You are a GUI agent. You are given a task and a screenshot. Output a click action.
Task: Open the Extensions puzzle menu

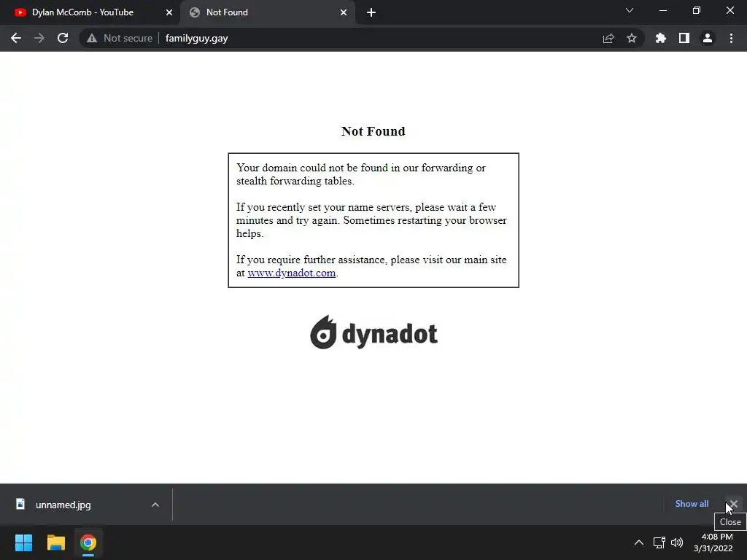tap(660, 38)
